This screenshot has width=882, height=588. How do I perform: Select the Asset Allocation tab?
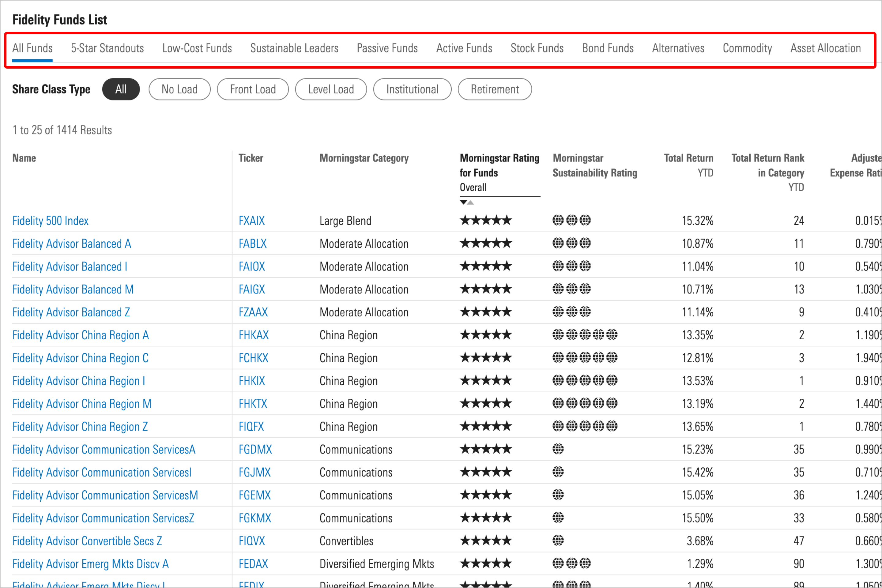click(x=825, y=48)
